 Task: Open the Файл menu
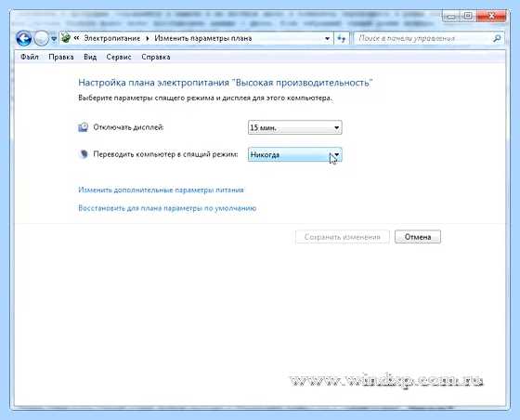(30, 57)
